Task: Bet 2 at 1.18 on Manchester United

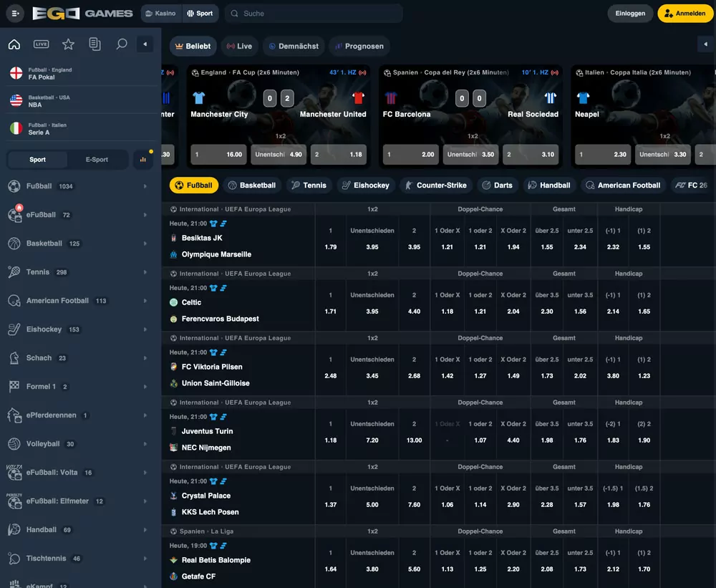Action: click(339, 155)
